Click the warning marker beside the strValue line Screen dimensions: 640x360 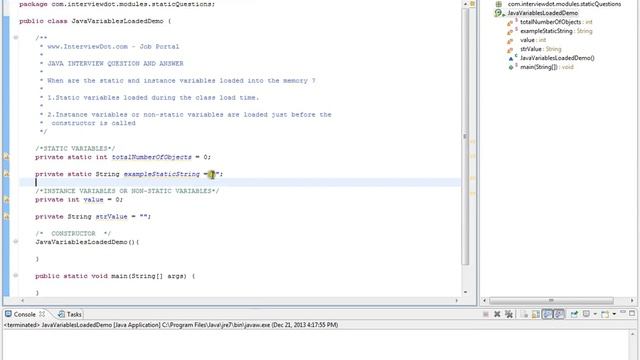click(x=6, y=216)
